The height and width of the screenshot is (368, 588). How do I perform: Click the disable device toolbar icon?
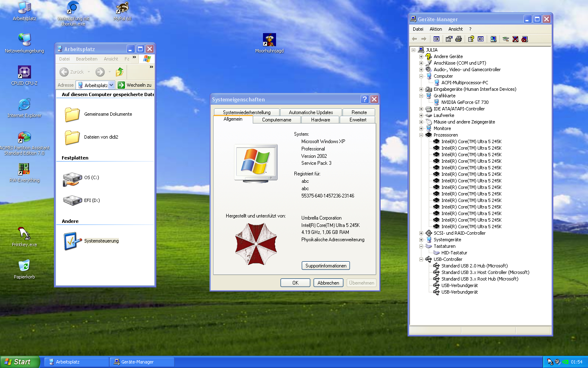coord(525,39)
